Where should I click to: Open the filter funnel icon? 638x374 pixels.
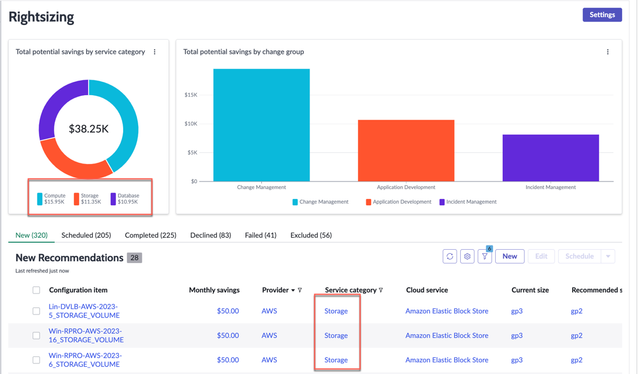click(x=485, y=256)
